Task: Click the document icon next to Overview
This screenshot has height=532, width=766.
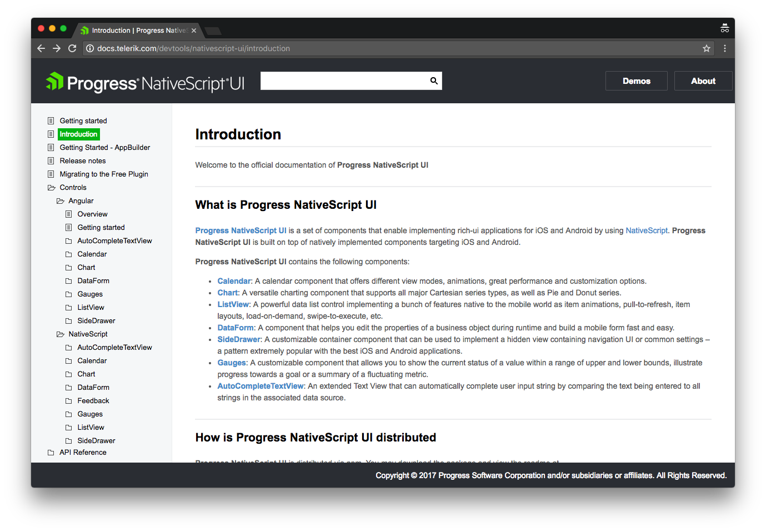Action: click(68, 214)
